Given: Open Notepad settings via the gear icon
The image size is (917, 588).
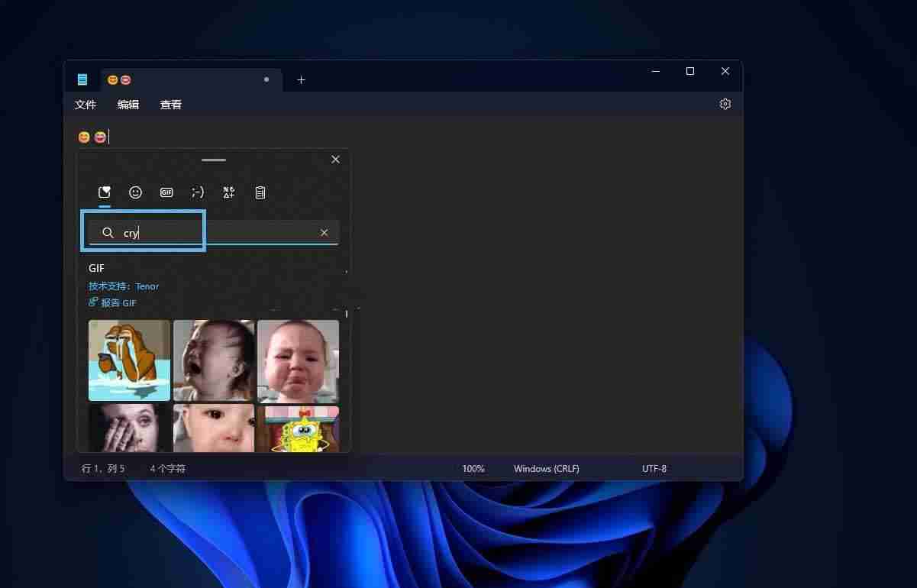Looking at the screenshot, I should coord(725,104).
